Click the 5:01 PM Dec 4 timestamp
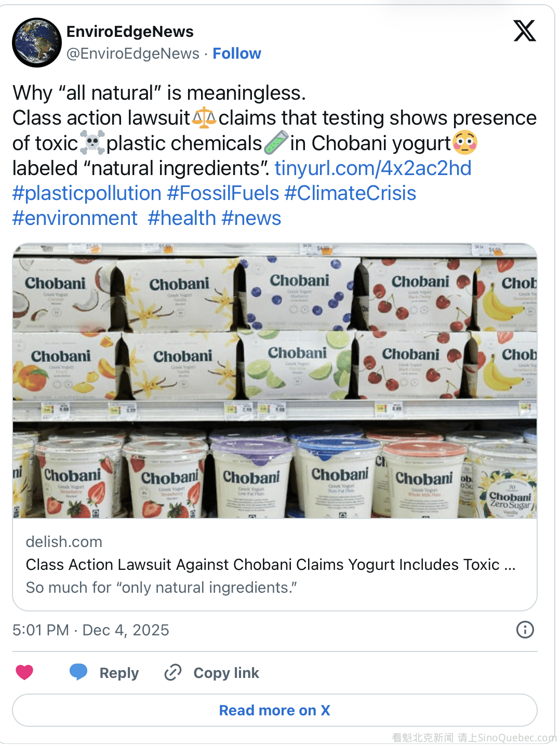Screen dimensions: 560x746 [91, 630]
